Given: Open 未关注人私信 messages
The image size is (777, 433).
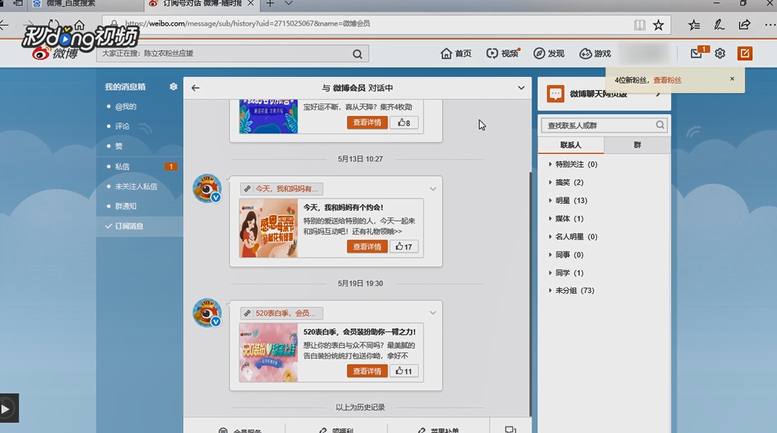Looking at the screenshot, I should (x=136, y=186).
